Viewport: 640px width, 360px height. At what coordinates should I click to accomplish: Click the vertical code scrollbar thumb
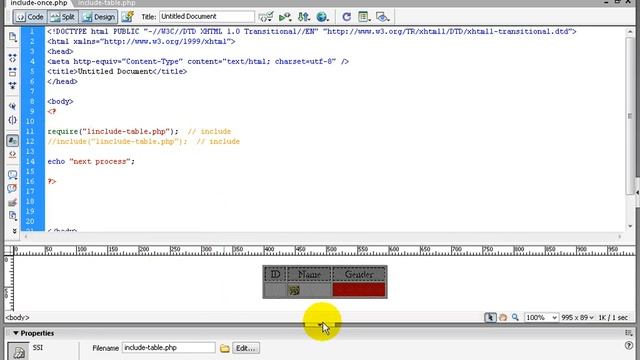tap(630, 117)
